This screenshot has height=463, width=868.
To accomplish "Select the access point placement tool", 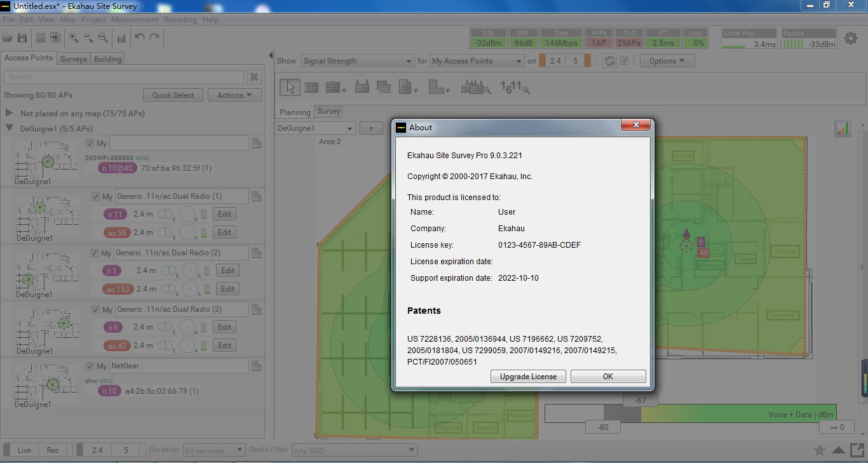I will [362, 87].
